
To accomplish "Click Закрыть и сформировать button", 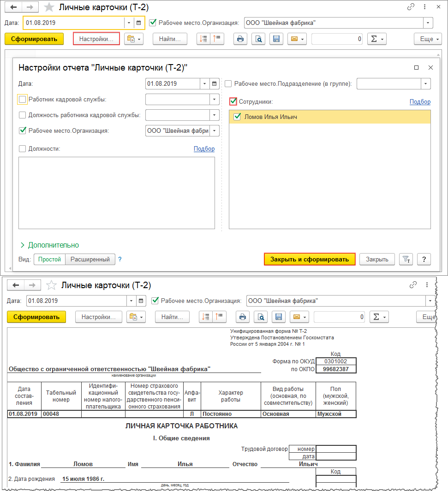I will (x=310, y=259).
